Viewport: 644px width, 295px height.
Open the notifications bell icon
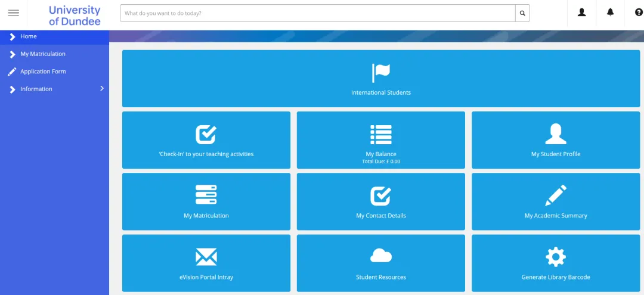(x=611, y=13)
